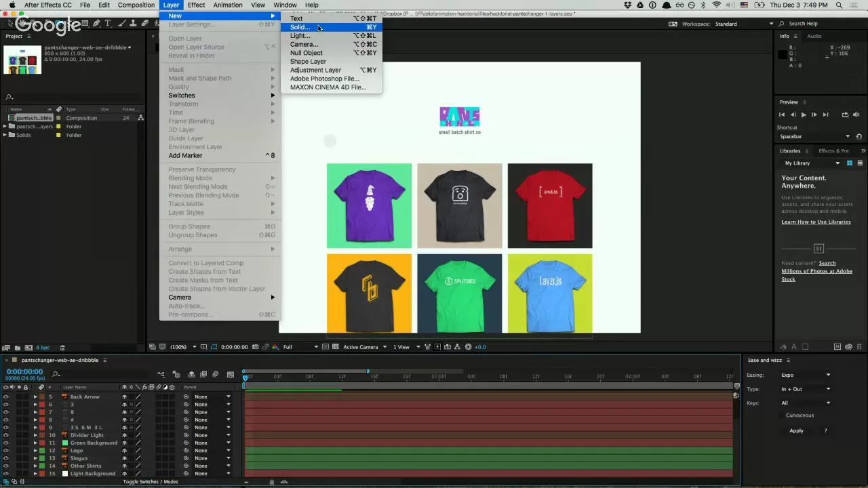Click Add Marker in the Layer menu
868x488 pixels.
tap(219, 155)
